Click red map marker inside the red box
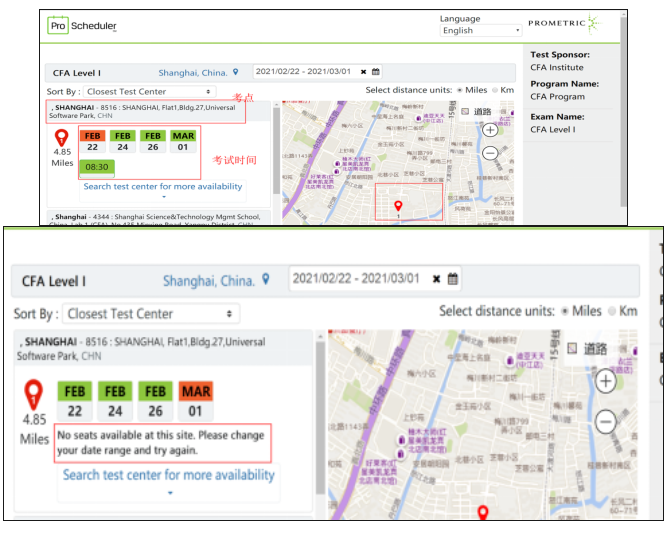 [x=398, y=206]
